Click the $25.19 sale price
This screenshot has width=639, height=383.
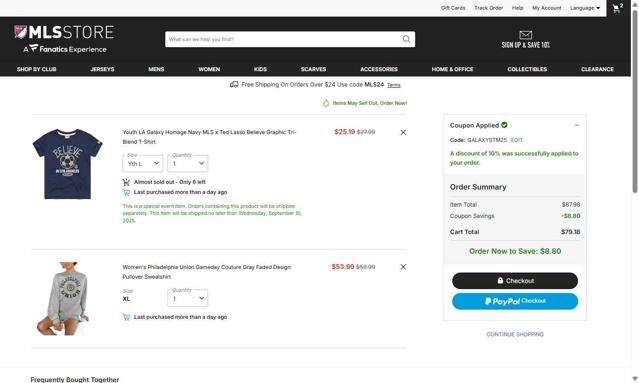345,132
